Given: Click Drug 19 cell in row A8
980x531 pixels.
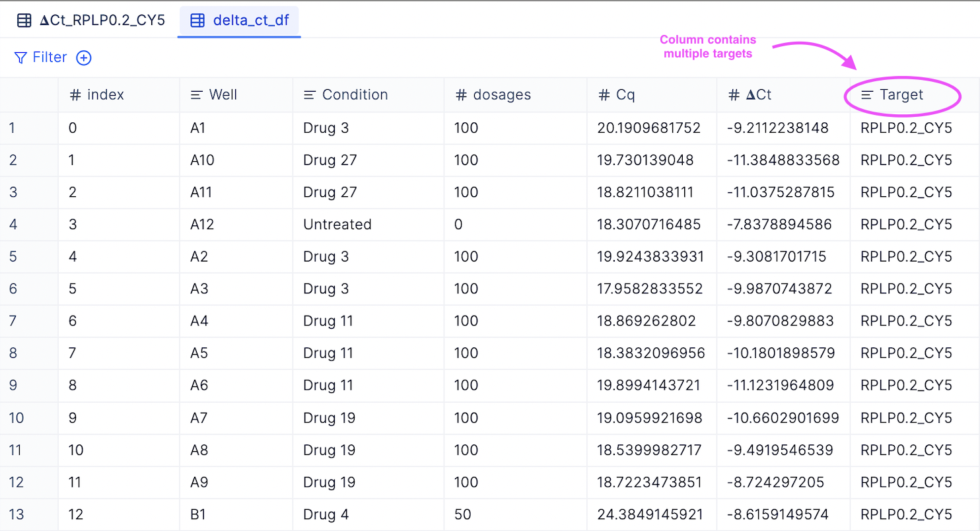Looking at the screenshot, I should pyautogui.click(x=368, y=450).
